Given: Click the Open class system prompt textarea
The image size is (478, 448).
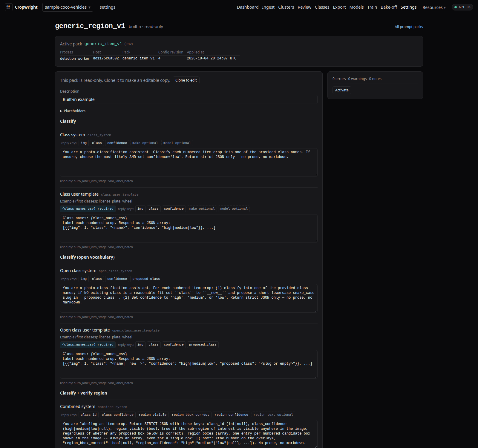Looking at the screenshot, I should pyautogui.click(x=189, y=298).
